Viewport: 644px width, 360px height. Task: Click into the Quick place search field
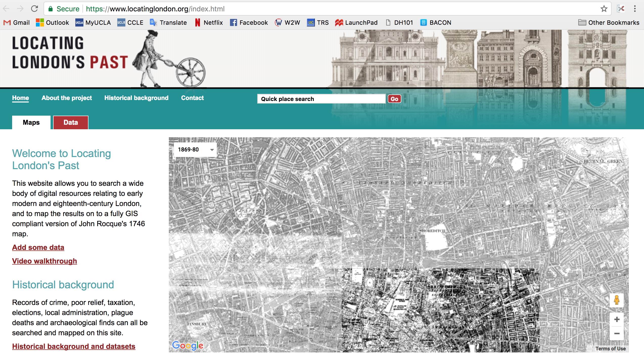pos(321,99)
